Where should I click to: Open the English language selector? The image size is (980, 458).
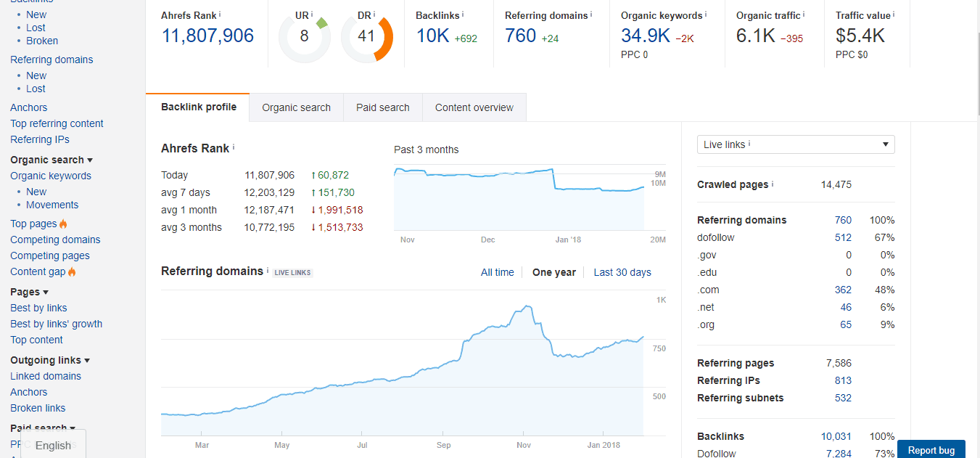54,445
